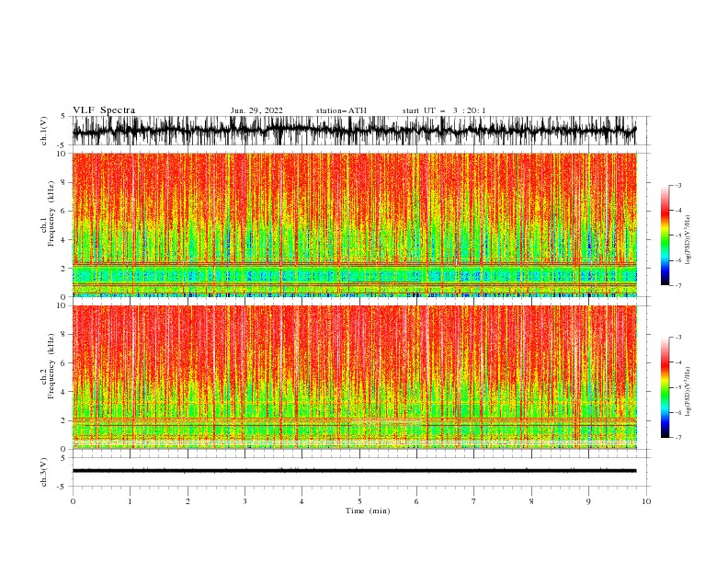Click the "-7" tick on ch.2 colorbar
The height and width of the screenshot is (563, 728).
677,437
